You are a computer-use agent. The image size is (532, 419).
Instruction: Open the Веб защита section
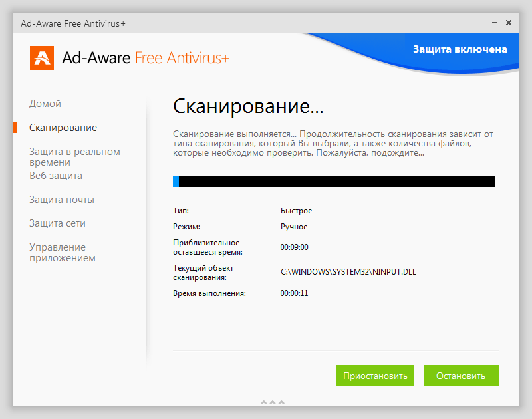[56, 176]
